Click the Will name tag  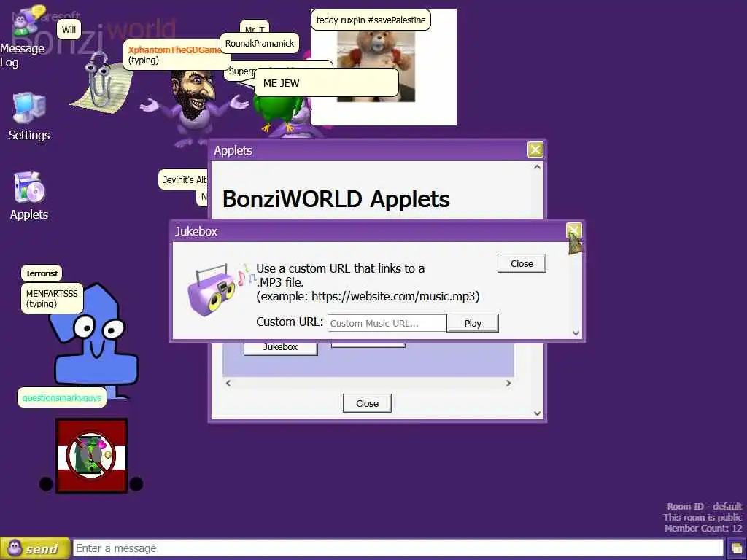[69, 29]
